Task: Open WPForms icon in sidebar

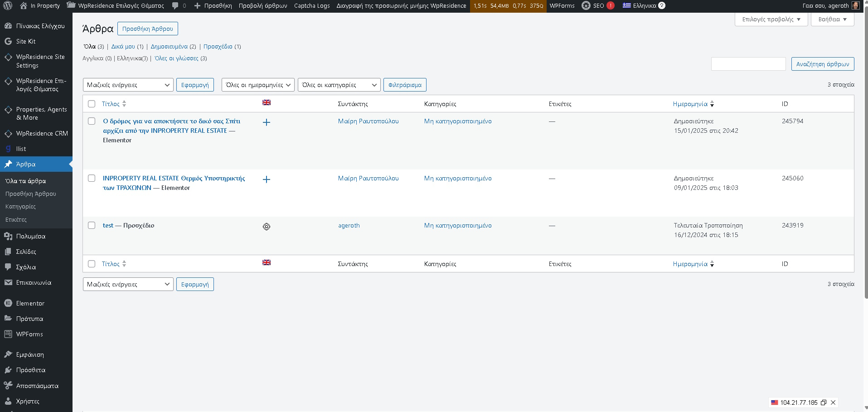Action: (x=8, y=334)
